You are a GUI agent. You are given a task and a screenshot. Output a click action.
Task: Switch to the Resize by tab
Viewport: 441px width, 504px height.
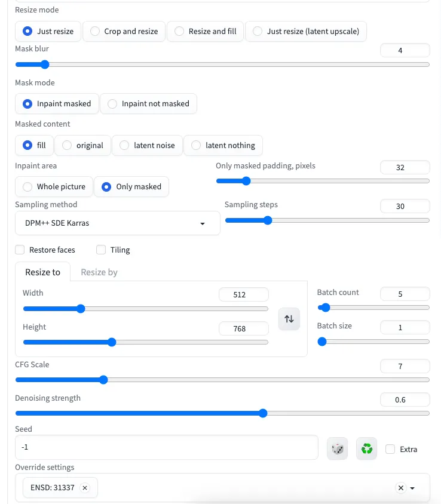coord(99,272)
